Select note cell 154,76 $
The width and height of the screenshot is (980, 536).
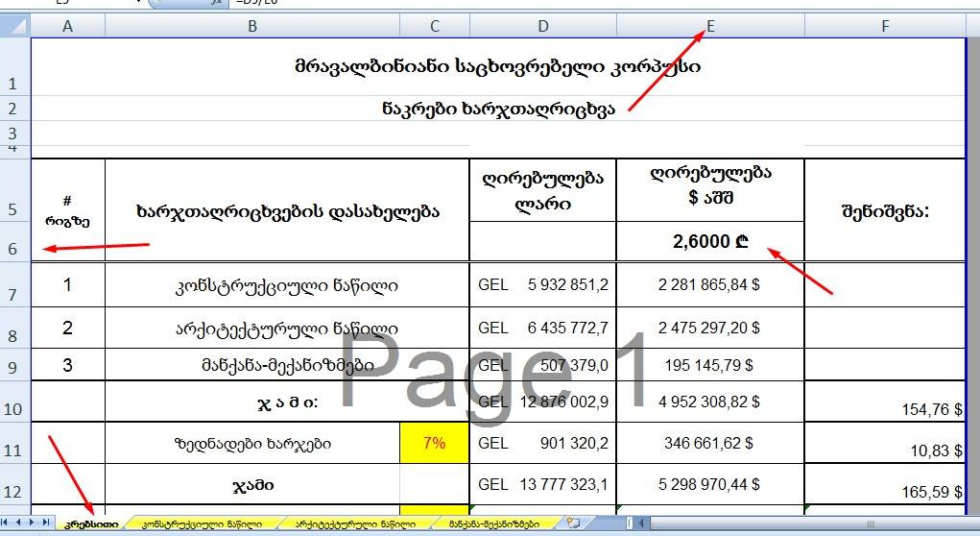click(x=885, y=401)
